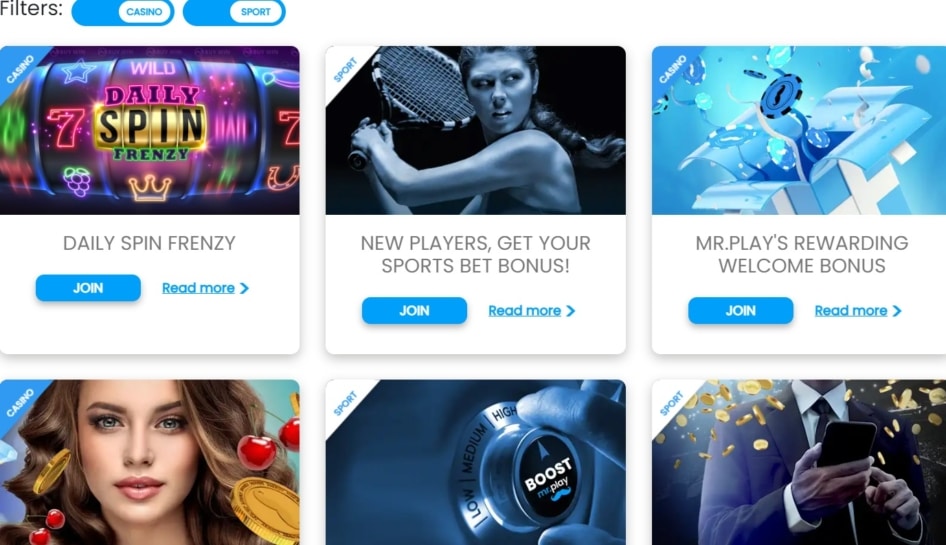Join the Sports Bet Bonus promotion

pos(414,311)
